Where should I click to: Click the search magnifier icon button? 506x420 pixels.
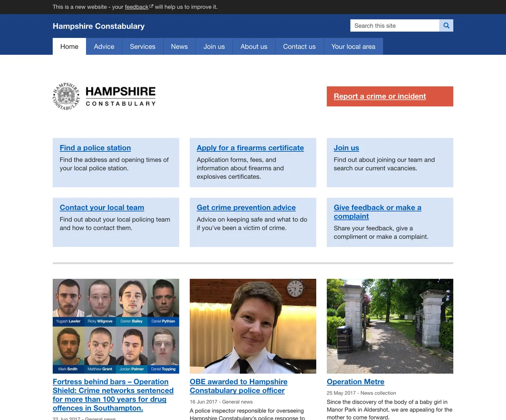click(x=446, y=26)
